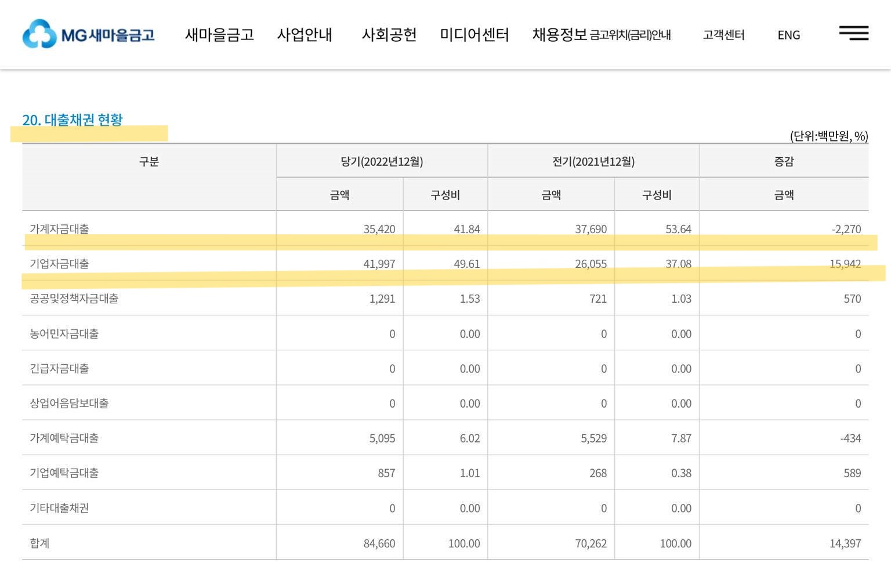Viewport: 891px width, 588px height.
Task: Click the change value 15,942
Action: 845,264
